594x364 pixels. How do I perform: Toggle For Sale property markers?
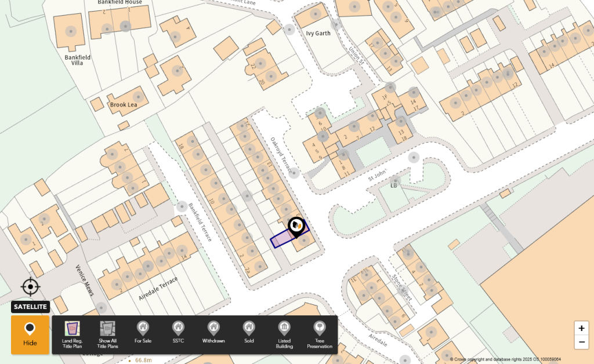point(143,333)
